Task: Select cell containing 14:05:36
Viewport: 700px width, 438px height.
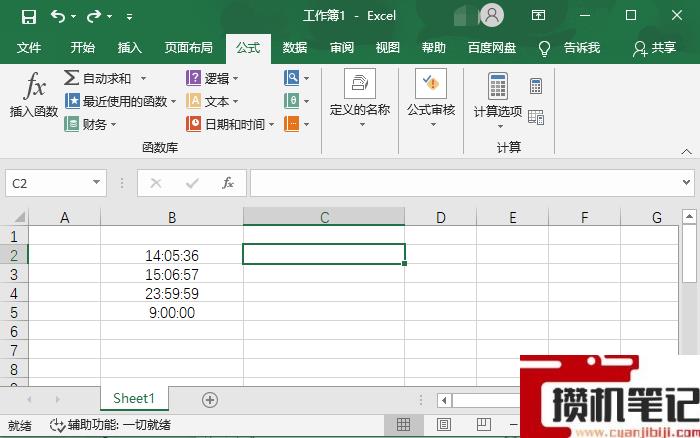Action: tap(172, 255)
